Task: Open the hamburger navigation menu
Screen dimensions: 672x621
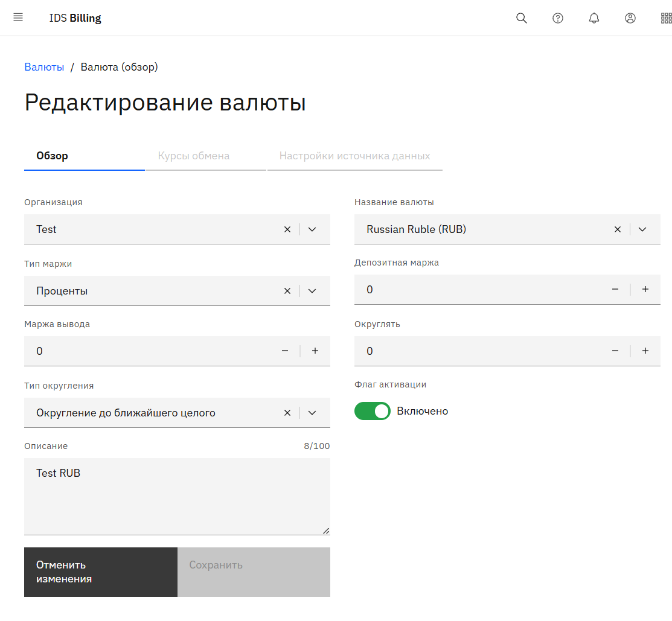Action: click(x=18, y=18)
